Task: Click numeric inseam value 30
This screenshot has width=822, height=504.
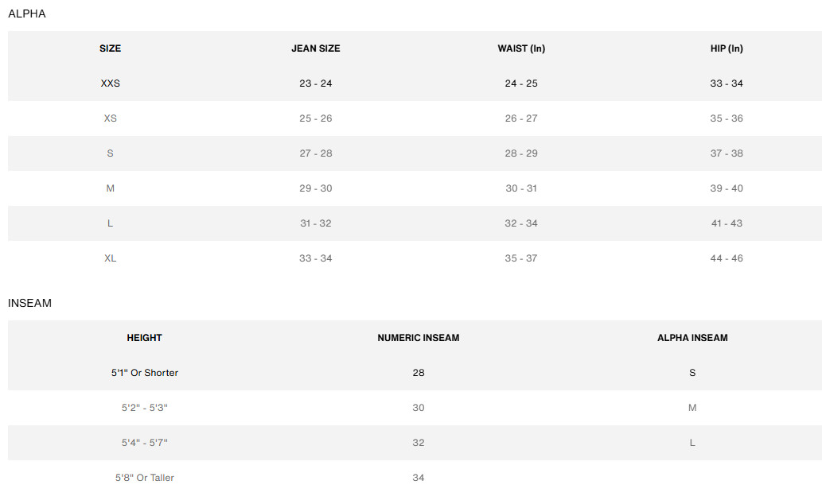Action: point(419,408)
